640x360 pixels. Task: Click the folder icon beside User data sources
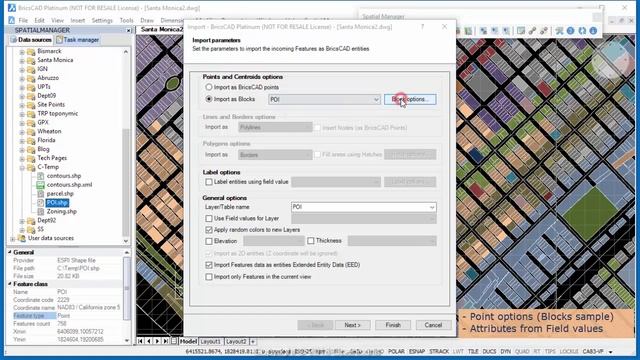(x=22, y=238)
